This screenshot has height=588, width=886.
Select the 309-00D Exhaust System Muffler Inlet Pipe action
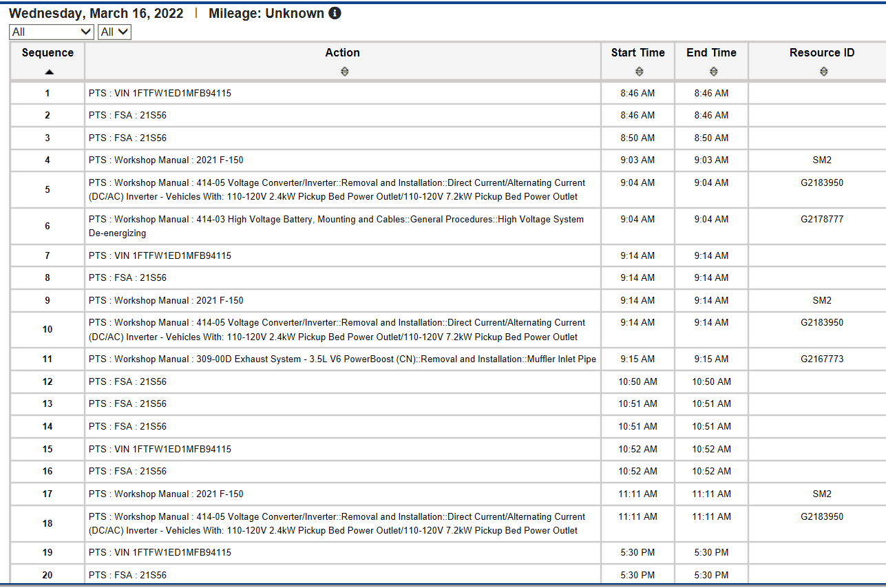(x=342, y=359)
